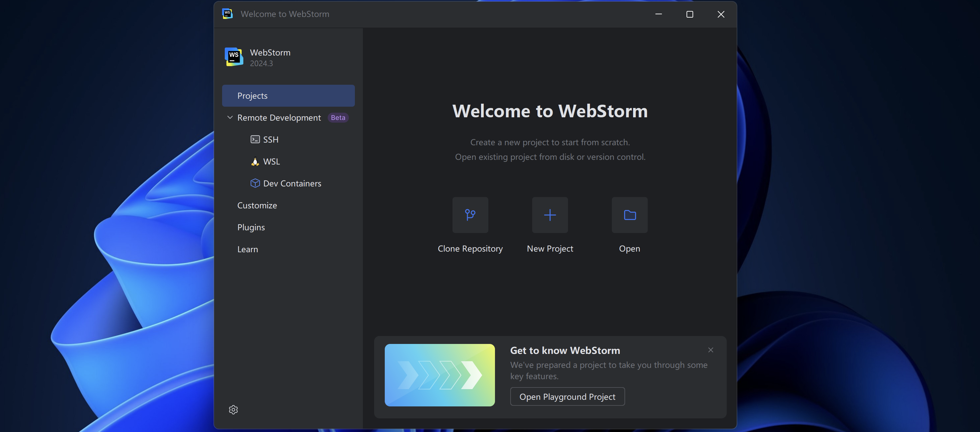Viewport: 980px width, 432px height.
Task: Dismiss the Get to know WebStorm banner
Action: (x=710, y=350)
